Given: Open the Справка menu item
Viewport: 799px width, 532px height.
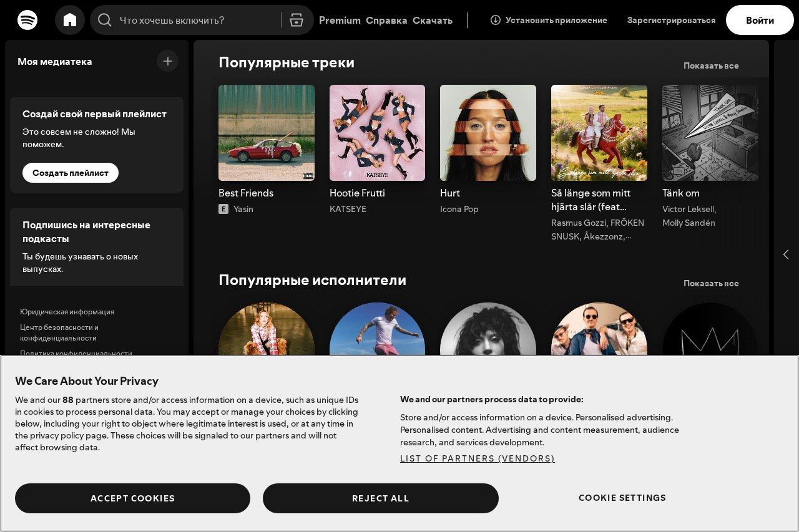Looking at the screenshot, I should [x=386, y=20].
